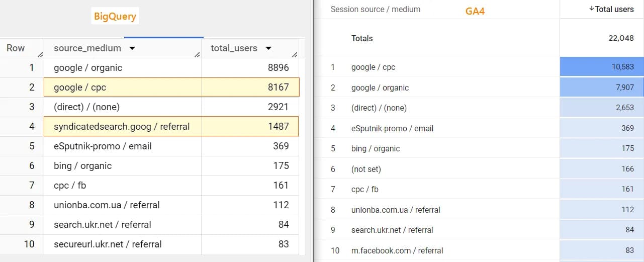Click value 161 in the BigQuery table

coord(281,186)
